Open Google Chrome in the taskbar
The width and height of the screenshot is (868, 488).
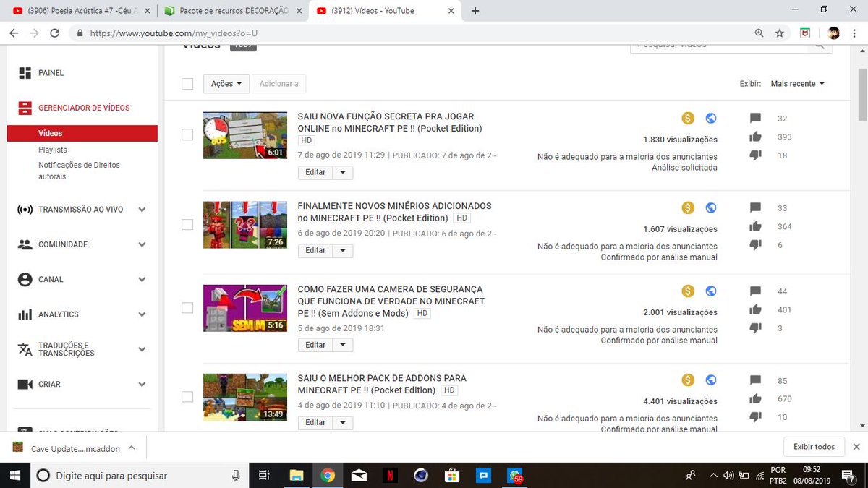328,475
